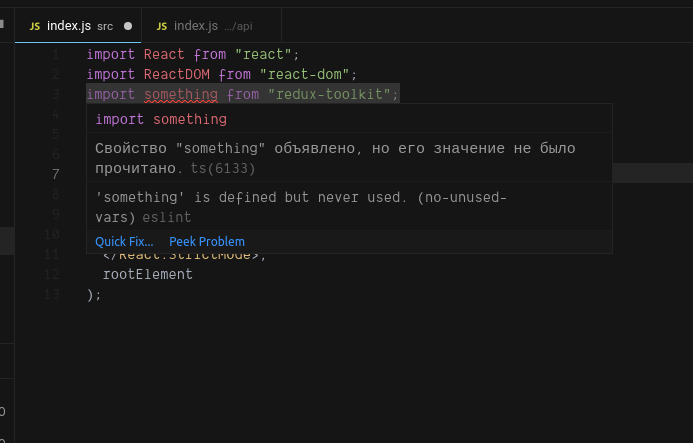Click line number 1 in the gutter
This screenshot has width=693, height=443.
pos(56,54)
